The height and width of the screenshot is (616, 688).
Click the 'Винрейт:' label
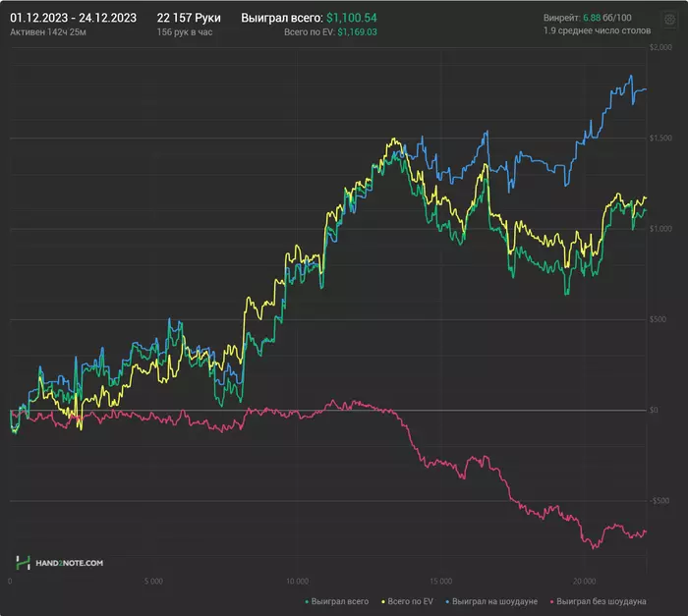click(561, 18)
